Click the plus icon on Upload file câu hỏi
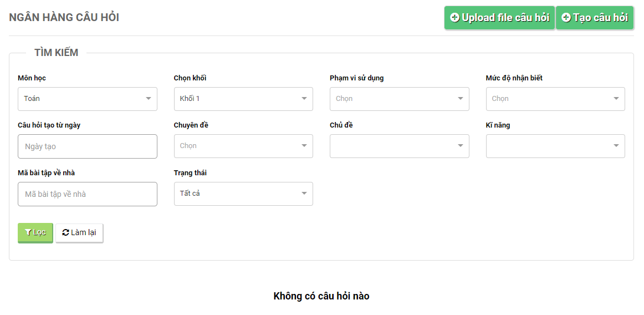 454,18
